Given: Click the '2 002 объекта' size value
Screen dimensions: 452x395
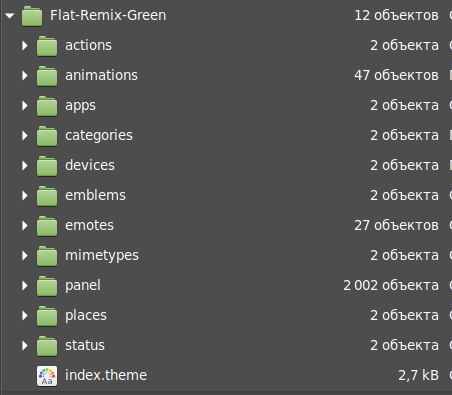Looking at the screenshot, I should coord(391,285).
